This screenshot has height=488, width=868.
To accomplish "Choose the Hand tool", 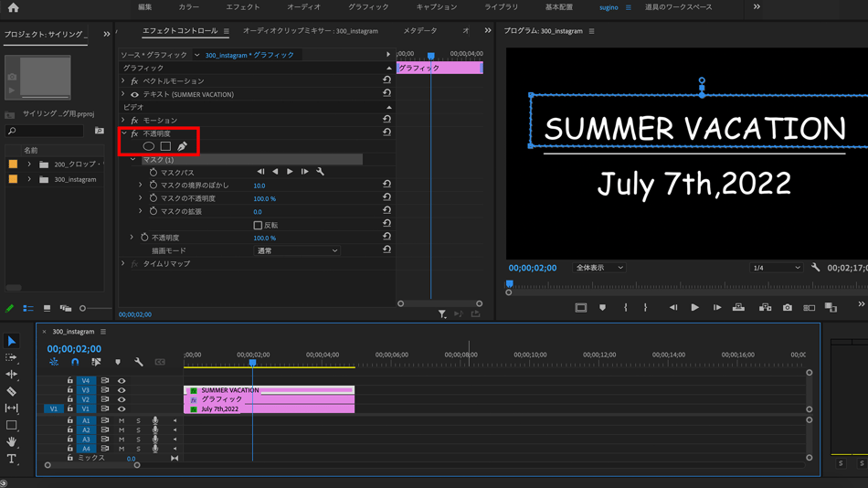I will (x=12, y=442).
